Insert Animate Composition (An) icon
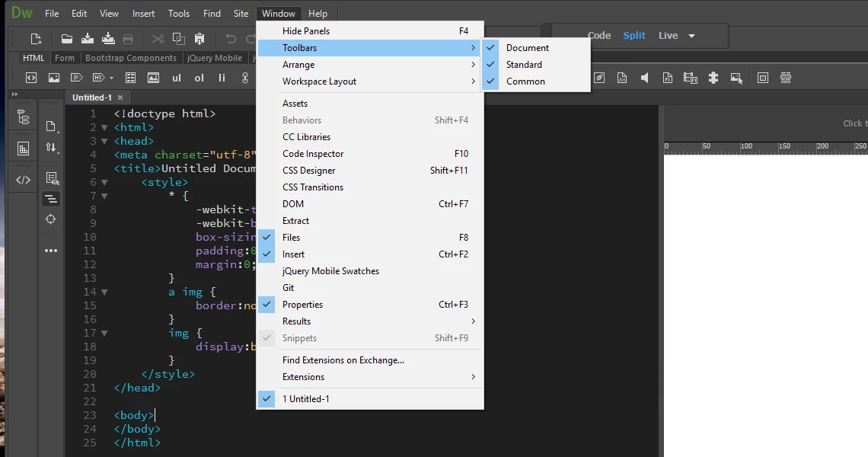The image size is (868, 457). click(x=621, y=78)
